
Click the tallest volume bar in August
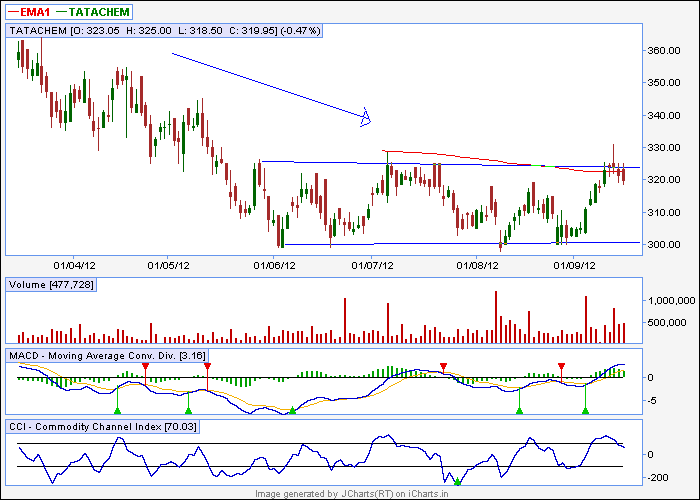coord(496,317)
